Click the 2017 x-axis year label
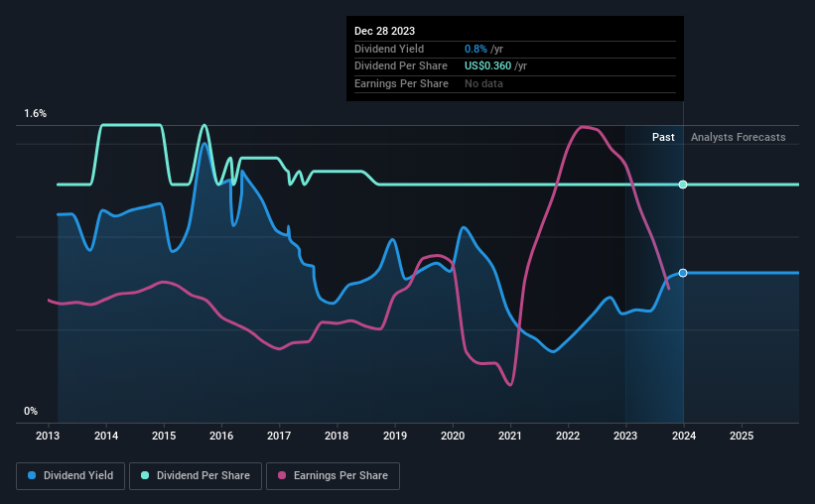This screenshot has width=815, height=504. (x=279, y=436)
